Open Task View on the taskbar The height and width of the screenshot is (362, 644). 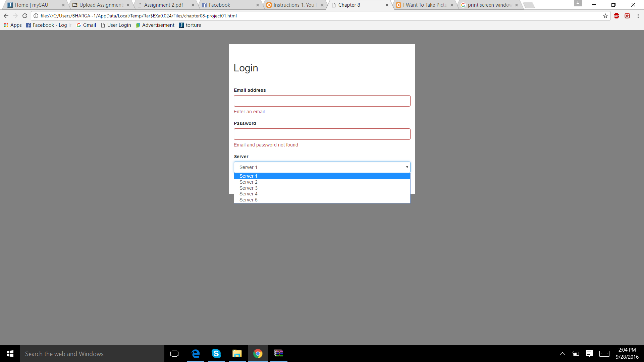174,354
